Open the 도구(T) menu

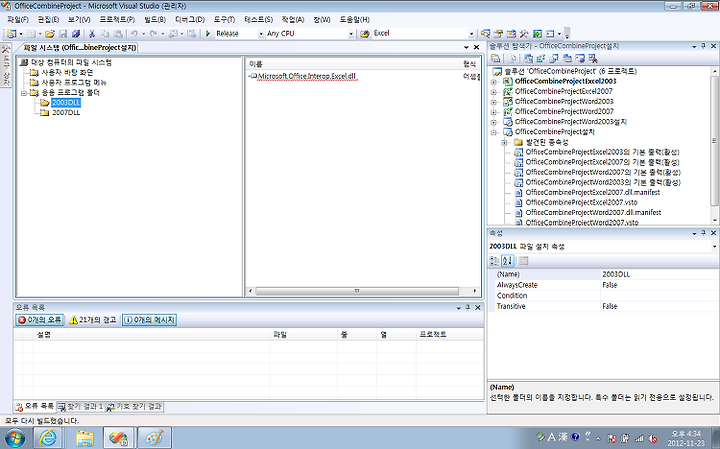224,19
